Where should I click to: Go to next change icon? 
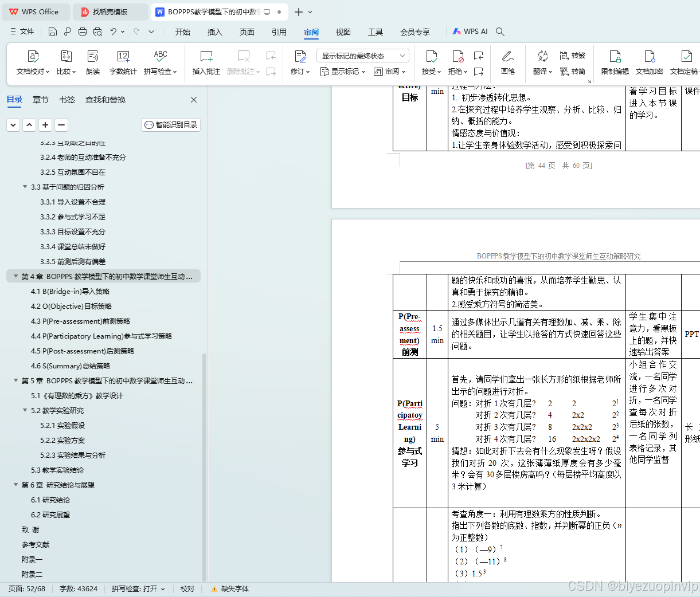pos(478,72)
